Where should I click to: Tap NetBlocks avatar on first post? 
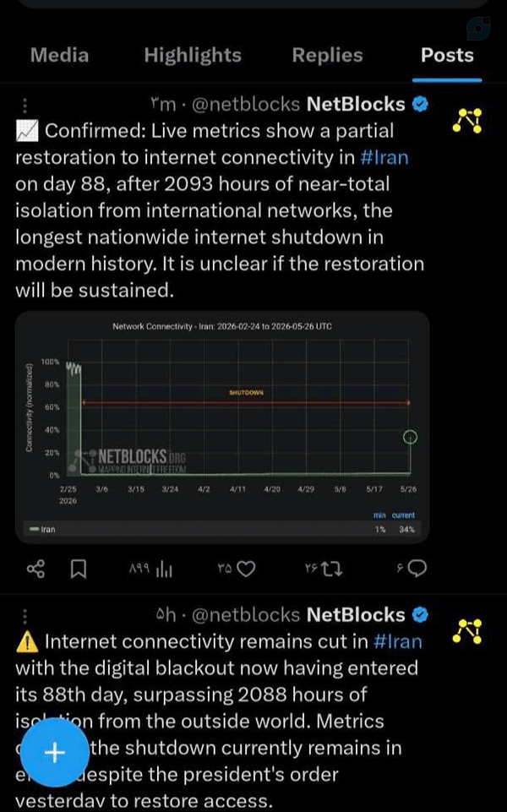(467, 120)
